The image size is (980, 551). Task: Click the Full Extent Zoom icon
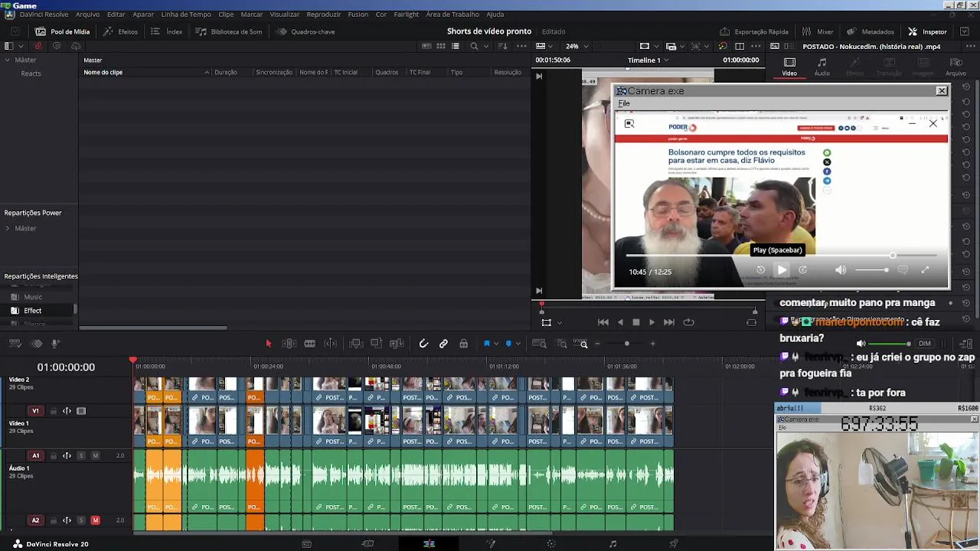pyautogui.click(x=540, y=344)
